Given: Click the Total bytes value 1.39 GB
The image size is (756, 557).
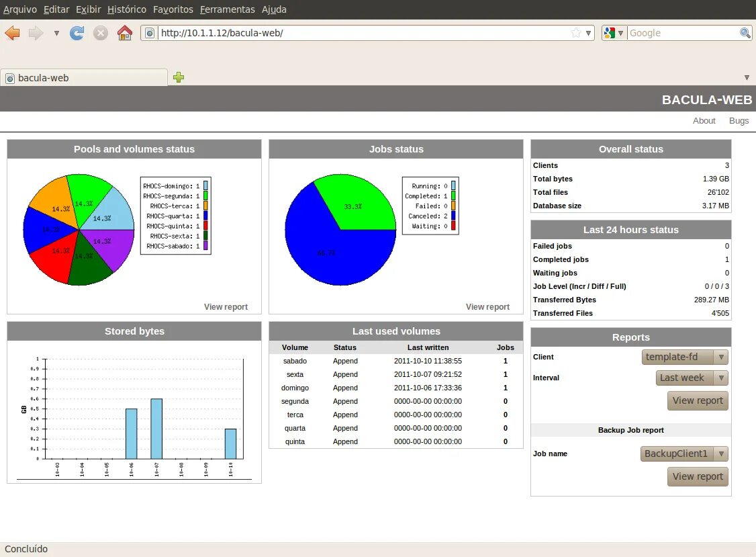Looking at the screenshot, I should [x=716, y=179].
